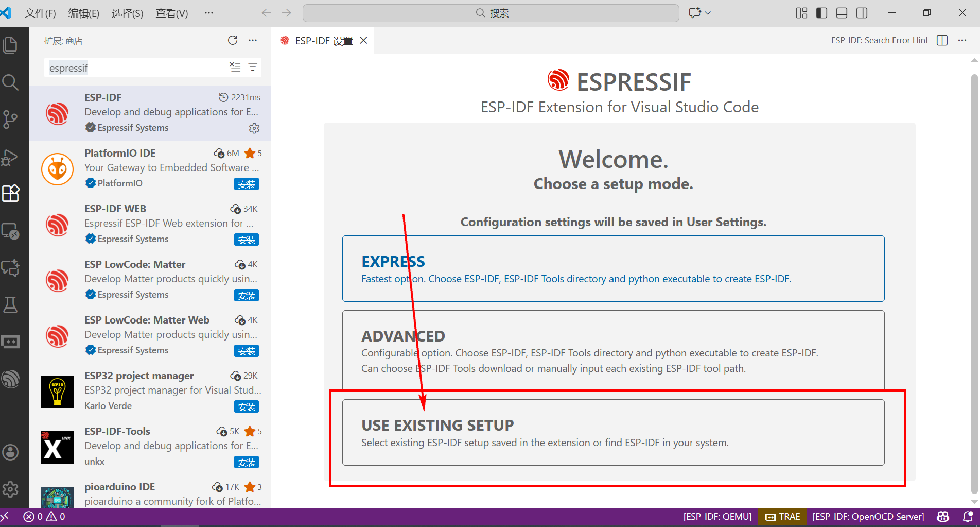Open the extensions filter menu
This screenshot has height=527, width=980.
(x=253, y=67)
